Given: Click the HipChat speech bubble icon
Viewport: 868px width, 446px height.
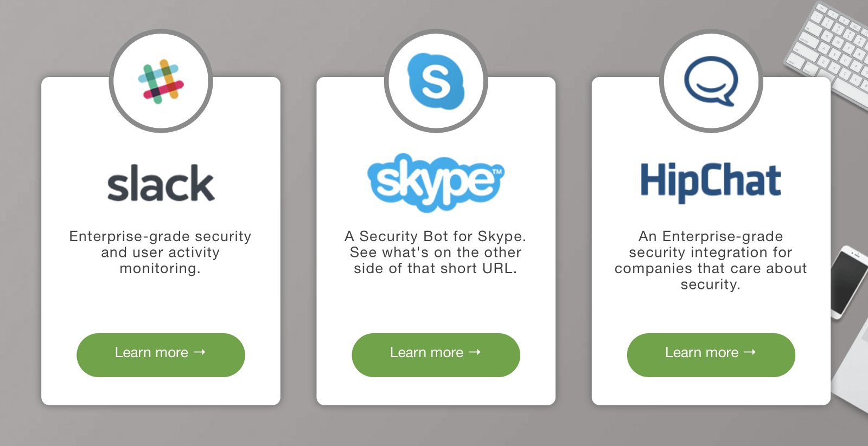Looking at the screenshot, I should [711, 81].
